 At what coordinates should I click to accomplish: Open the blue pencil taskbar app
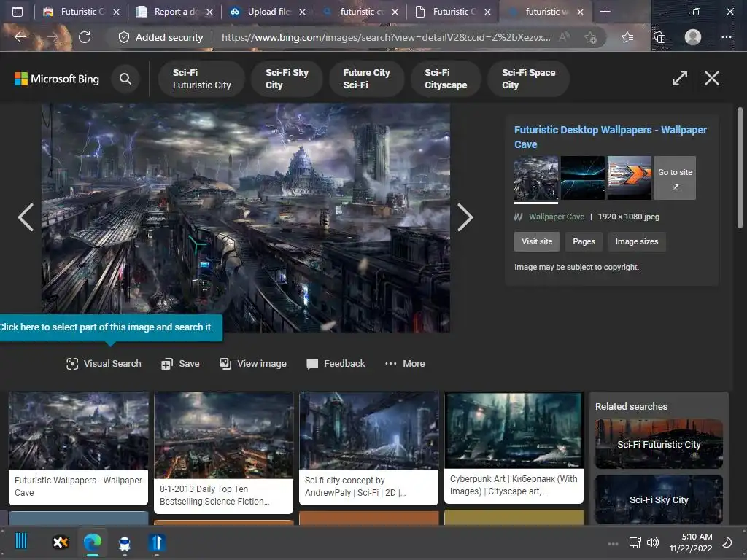(x=157, y=542)
